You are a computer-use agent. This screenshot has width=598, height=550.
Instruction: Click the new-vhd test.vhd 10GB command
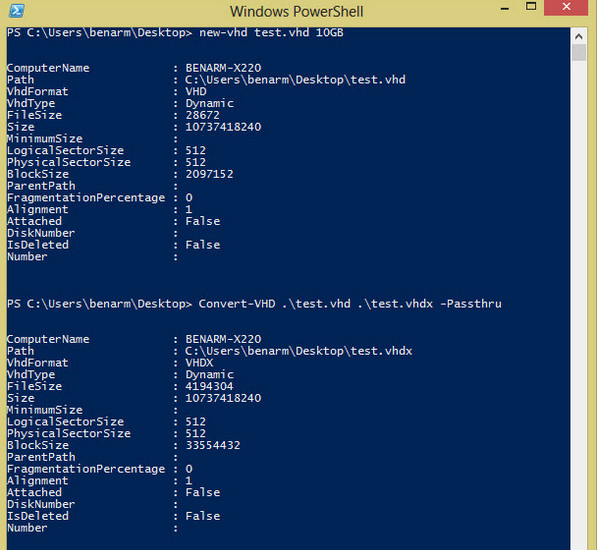[271, 32]
